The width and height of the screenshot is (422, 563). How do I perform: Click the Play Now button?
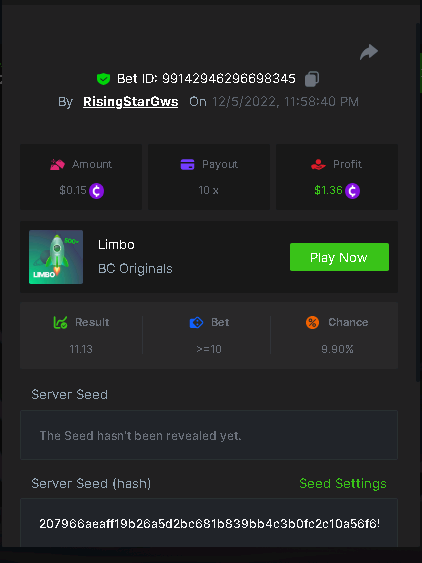pyautogui.click(x=339, y=257)
